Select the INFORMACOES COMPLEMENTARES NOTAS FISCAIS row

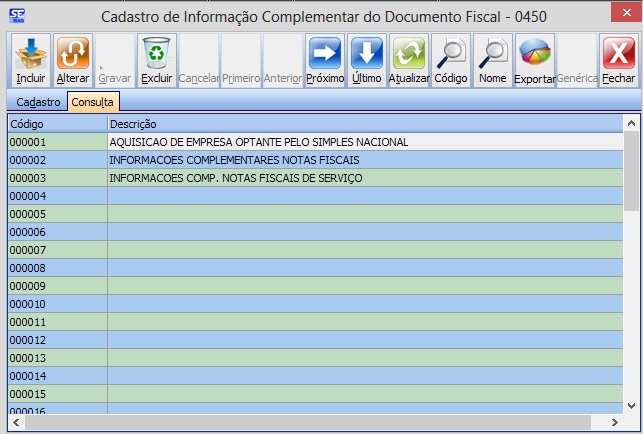[x=234, y=160]
